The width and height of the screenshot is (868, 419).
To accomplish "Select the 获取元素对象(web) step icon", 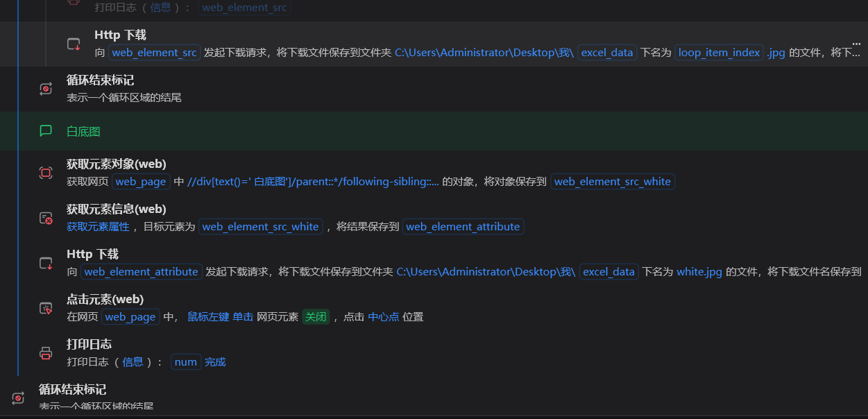I will 46,173.
